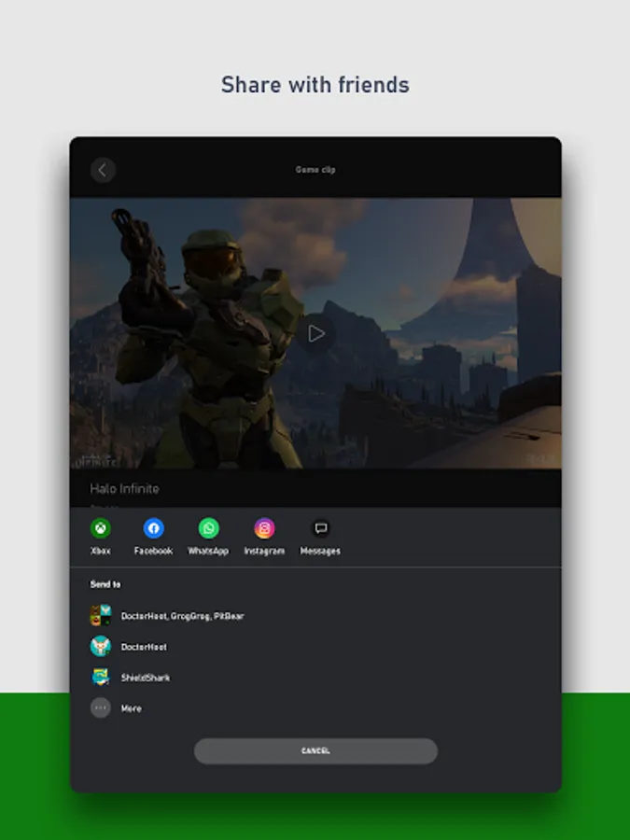This screenshot has height=840, width=630.
Task: Click the Game clip header title
Action: coord(315,170)
